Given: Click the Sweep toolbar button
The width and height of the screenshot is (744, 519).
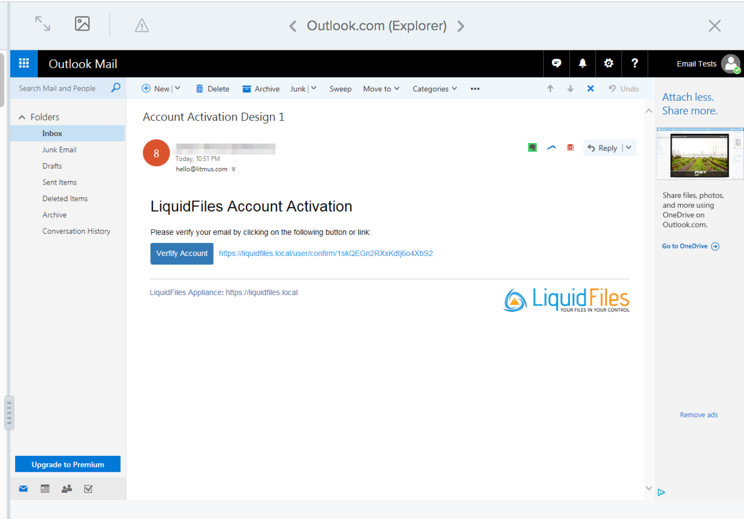Looking at the screenshot, I should (340, 89).
